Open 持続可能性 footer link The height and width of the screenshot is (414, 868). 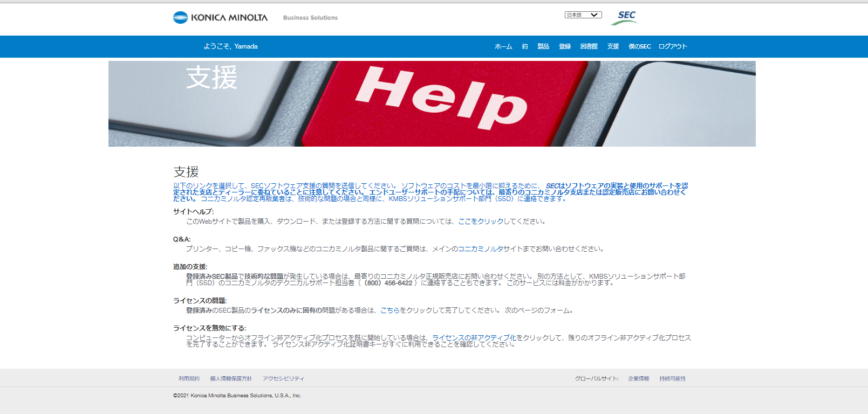point(673,379)
